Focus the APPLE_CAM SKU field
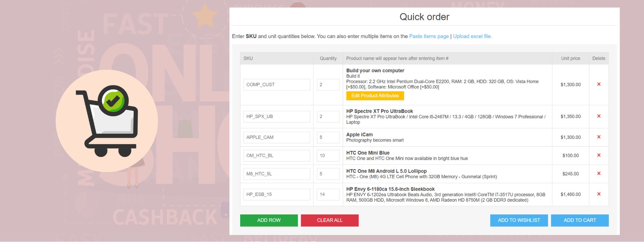The height and width of the screenshot is (242, 644). pos(277,137)
